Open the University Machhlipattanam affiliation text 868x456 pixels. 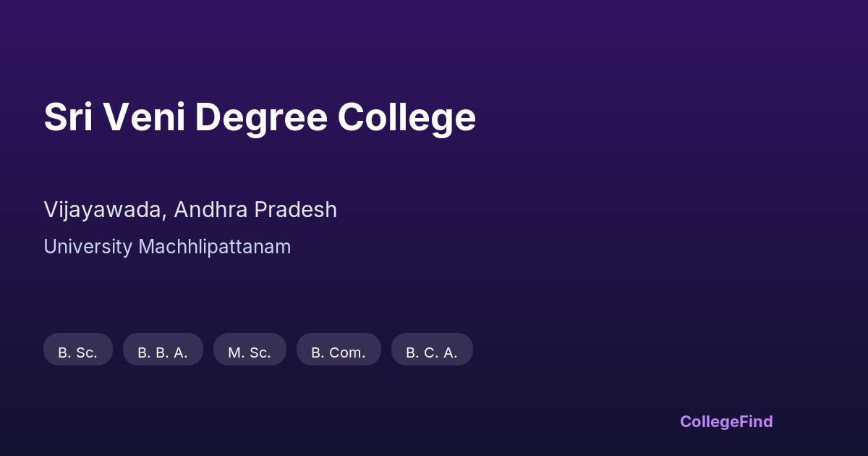(167, 247)
